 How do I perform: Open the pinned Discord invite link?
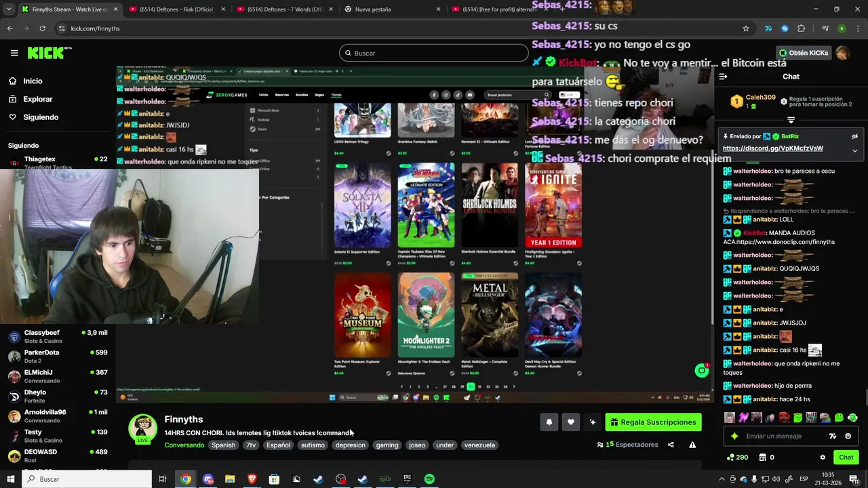pyautogui.click(x=772, y=148)
